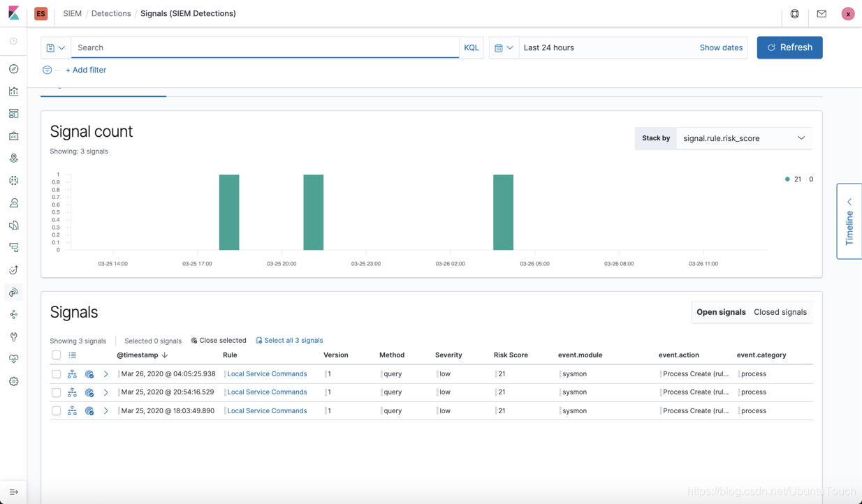Open Dashboard from the sidebar

[13, 114]
